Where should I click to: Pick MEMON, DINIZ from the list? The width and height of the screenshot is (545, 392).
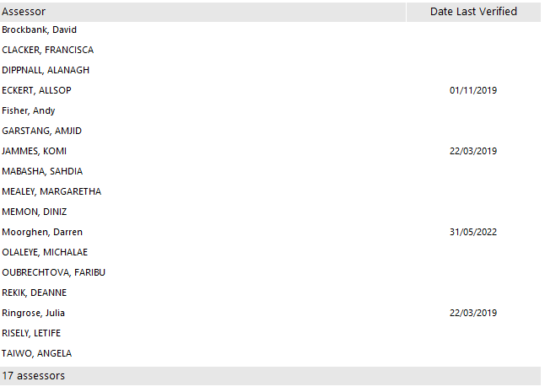pyautogui.click(x=35, y=212)
